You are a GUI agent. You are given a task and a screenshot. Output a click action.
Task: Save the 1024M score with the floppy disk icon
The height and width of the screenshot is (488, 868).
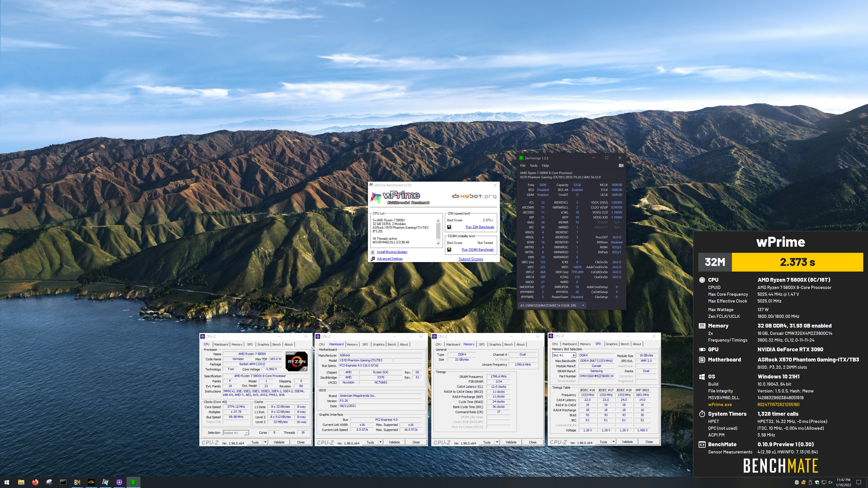[x=449, y=250]
